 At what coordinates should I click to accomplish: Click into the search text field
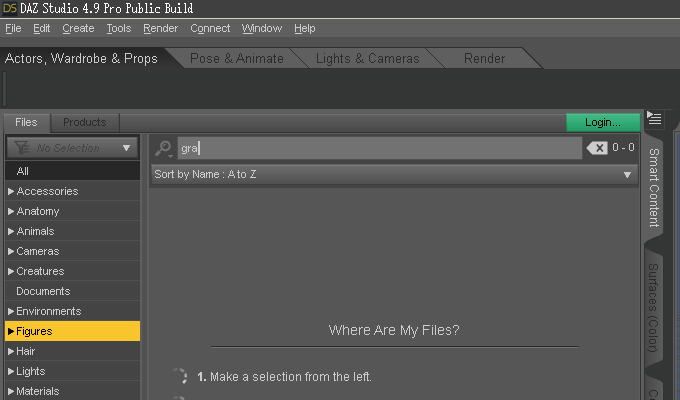click(380, 148)
